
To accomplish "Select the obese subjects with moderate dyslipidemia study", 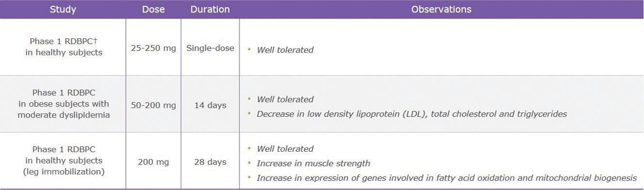I will click(x=64, y=104).
